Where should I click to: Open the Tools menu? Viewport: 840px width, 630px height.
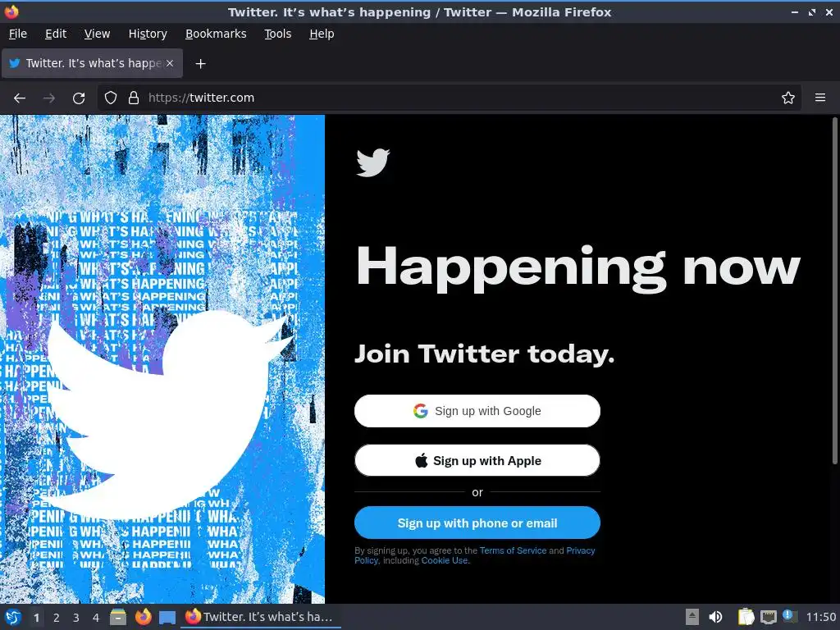[277, 34]
